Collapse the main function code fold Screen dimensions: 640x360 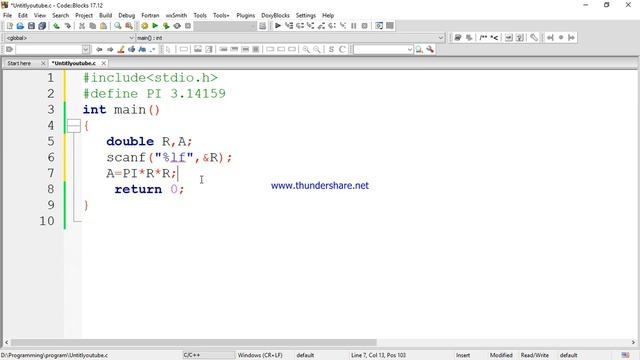[x=74, y=125]
